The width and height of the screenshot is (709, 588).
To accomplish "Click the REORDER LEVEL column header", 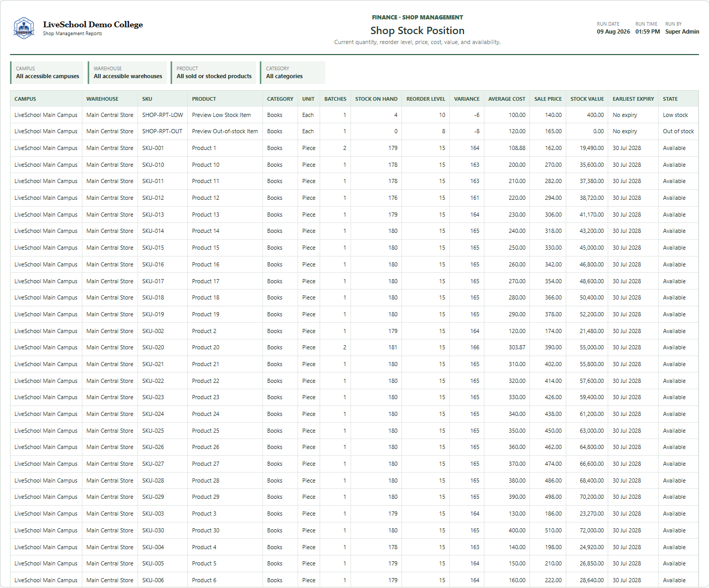I will click(x=426, y=99).
